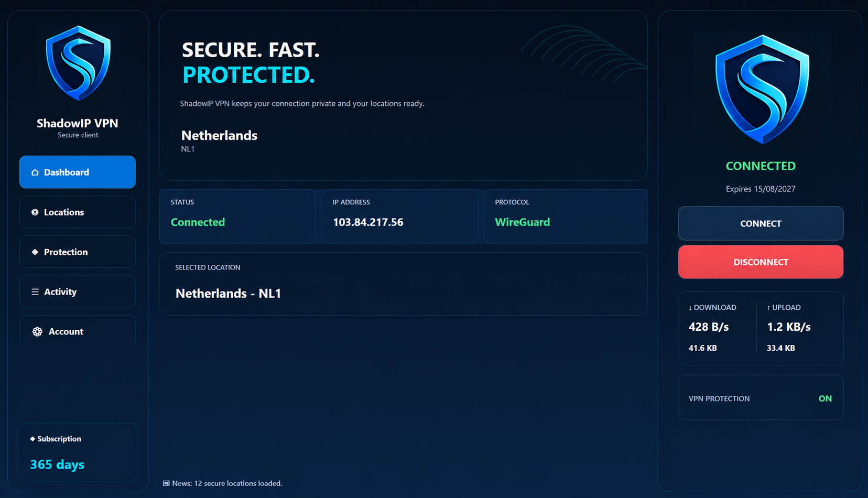Click the WireGuard protocol value
The height and width of the screenshot is (498, 868).
tap(523, 222)
